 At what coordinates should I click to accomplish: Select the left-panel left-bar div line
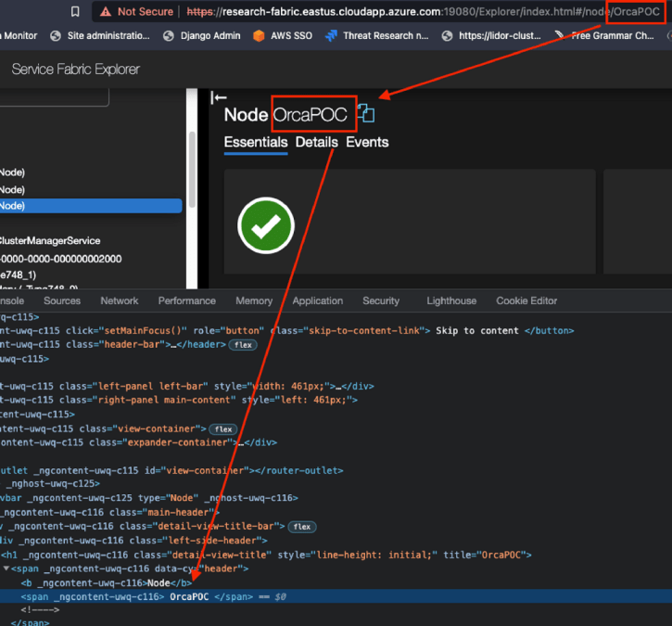(187, 386)
